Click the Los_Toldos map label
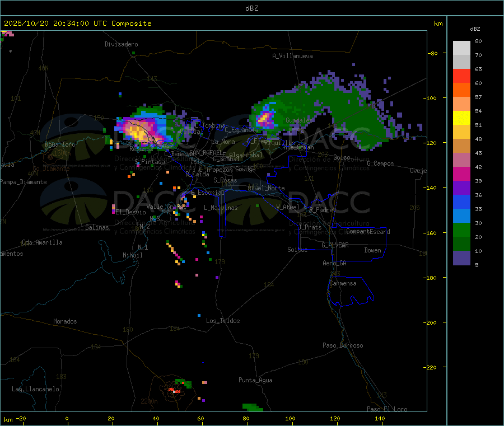Viewport: 504px width, 426px height. tap(223, 321)
